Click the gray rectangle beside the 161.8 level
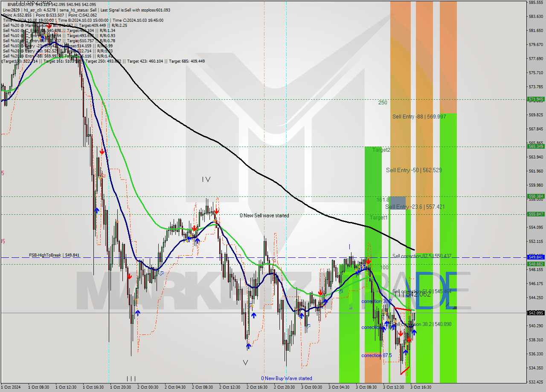546x392 pixels. (398, 203)
